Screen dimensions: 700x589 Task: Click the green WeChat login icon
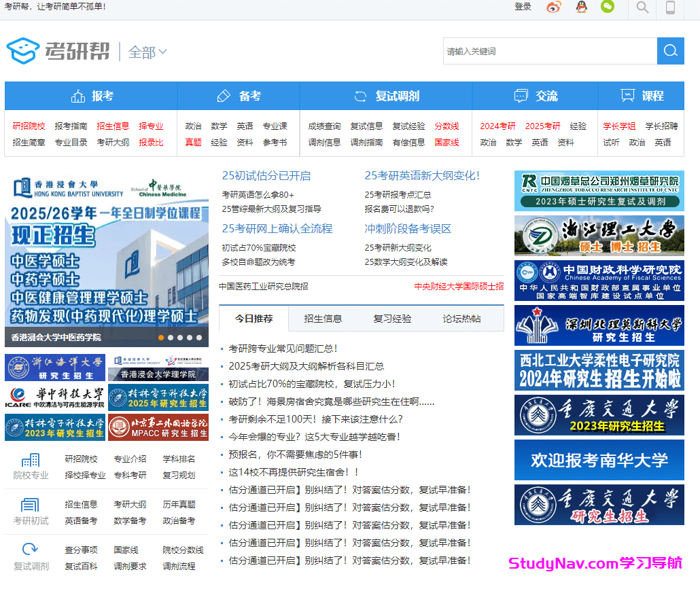pos(607,7)
